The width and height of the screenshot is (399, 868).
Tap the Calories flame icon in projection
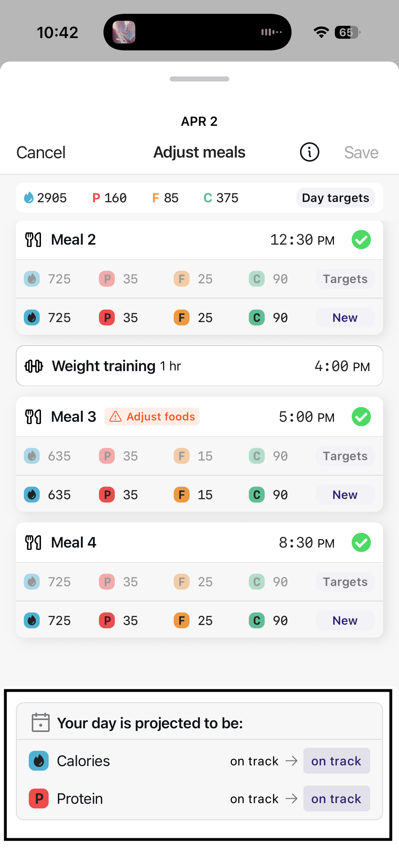[39, 761]
